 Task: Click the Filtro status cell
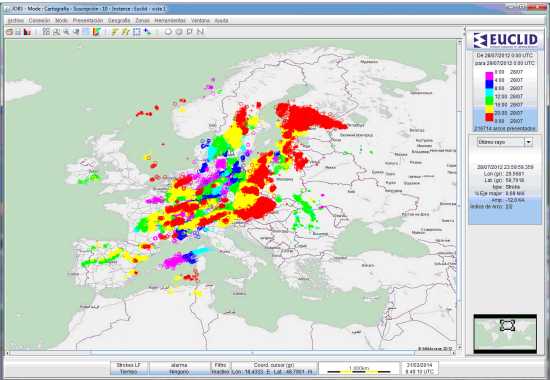(220, 368)
